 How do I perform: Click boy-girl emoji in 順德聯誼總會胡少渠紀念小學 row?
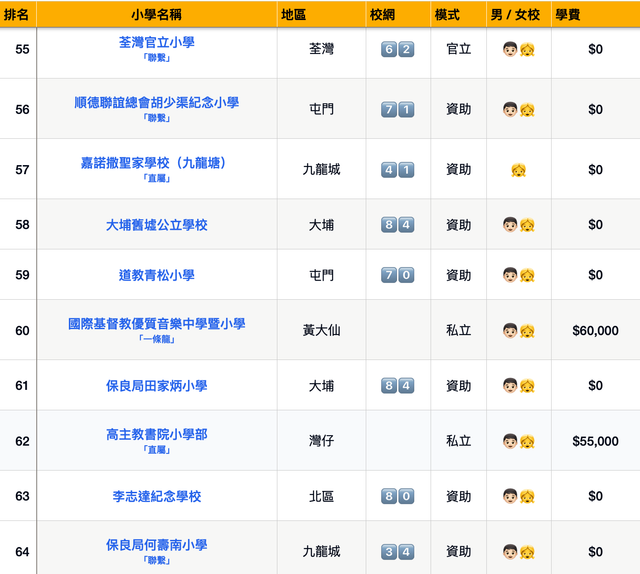(519, 110)
